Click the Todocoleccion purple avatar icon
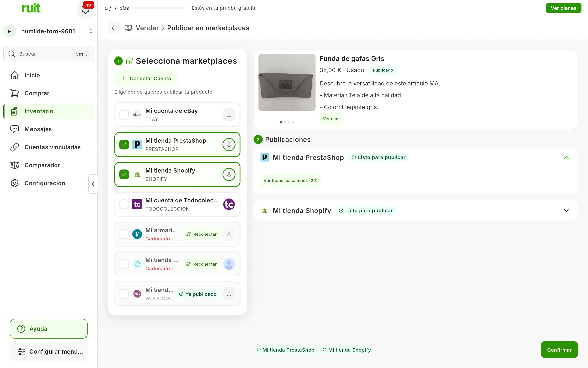This screenshot has height=368, width=588. (x=229, y=204)
